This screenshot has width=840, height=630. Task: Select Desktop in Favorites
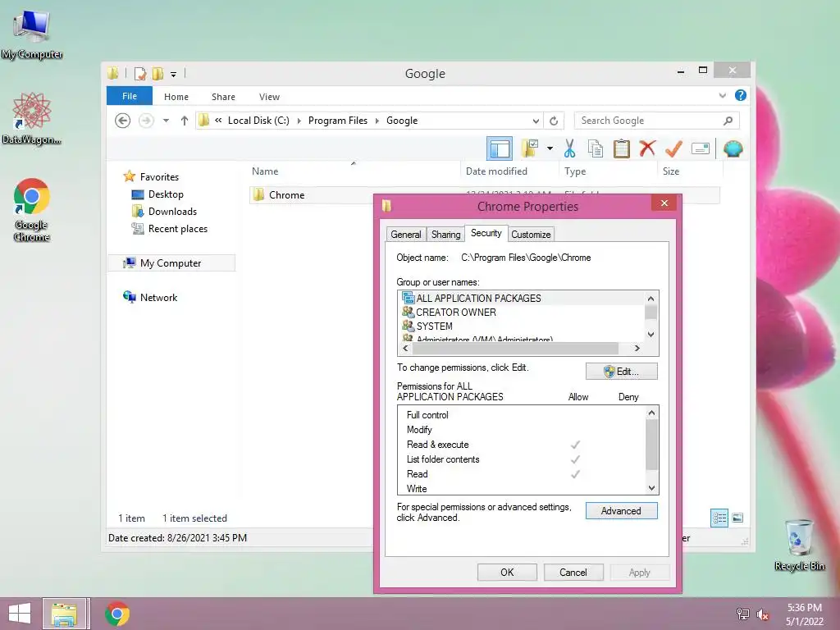point(166,194)
